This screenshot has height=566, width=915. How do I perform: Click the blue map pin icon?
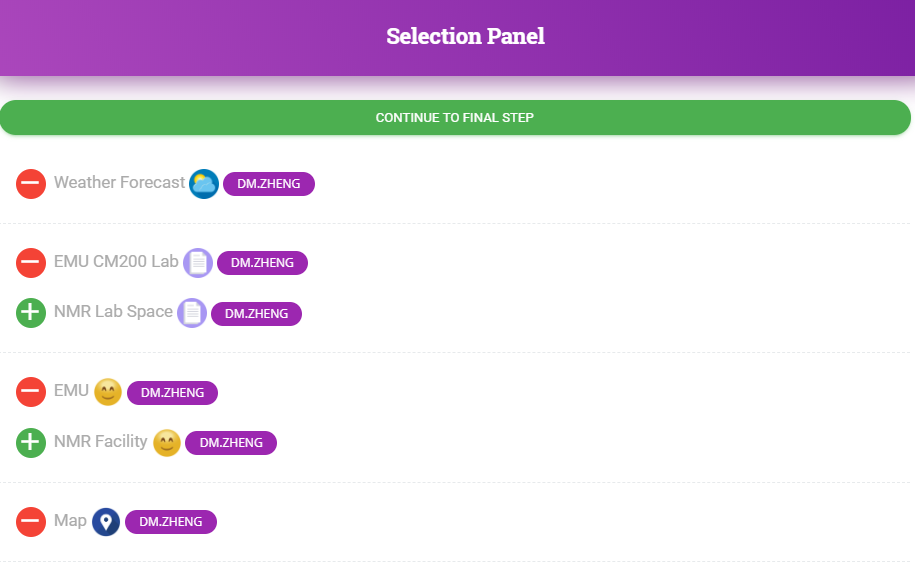point(106,522)
